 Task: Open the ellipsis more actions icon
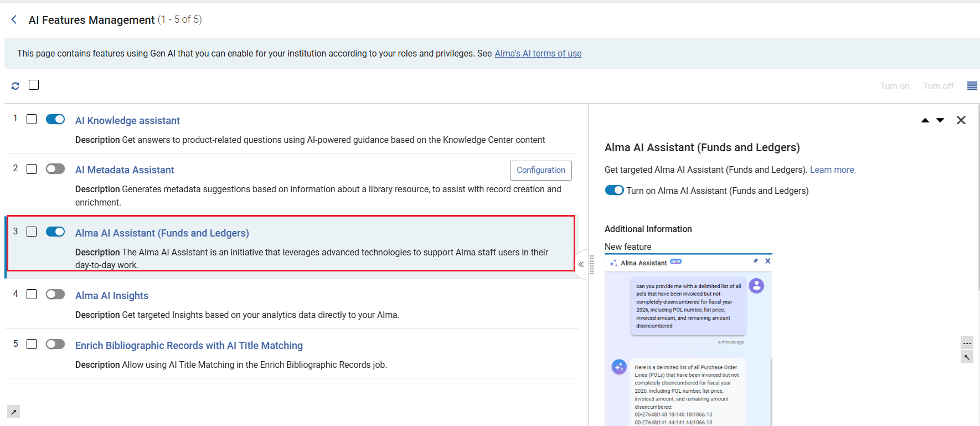(x=967, y=343)
